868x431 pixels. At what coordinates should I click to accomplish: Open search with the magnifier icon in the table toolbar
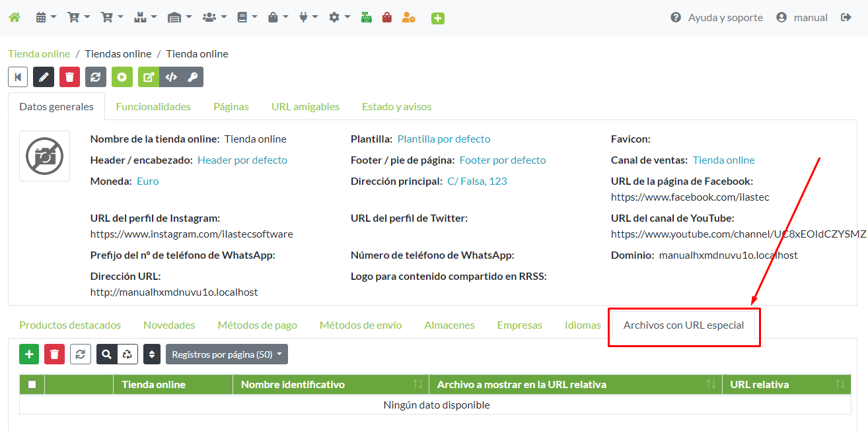point(106,354)
